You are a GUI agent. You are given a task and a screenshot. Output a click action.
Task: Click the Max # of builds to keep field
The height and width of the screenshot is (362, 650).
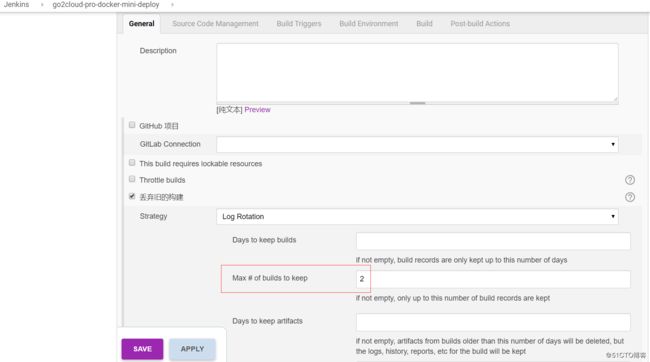pyautogui.click(x=493, y=279)
